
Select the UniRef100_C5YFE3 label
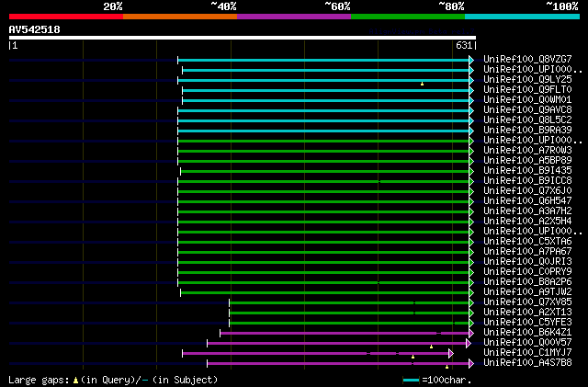click(x=527, y=323)
